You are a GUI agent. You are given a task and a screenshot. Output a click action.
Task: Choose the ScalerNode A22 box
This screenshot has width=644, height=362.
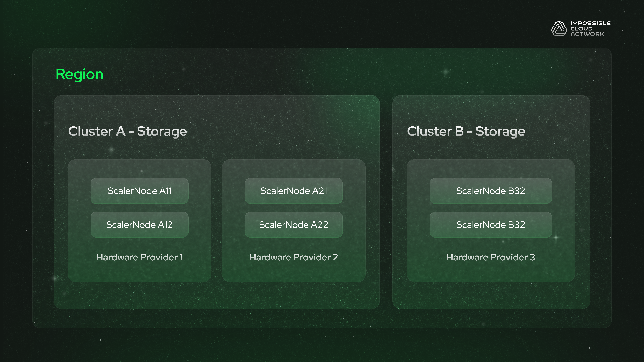294,225
